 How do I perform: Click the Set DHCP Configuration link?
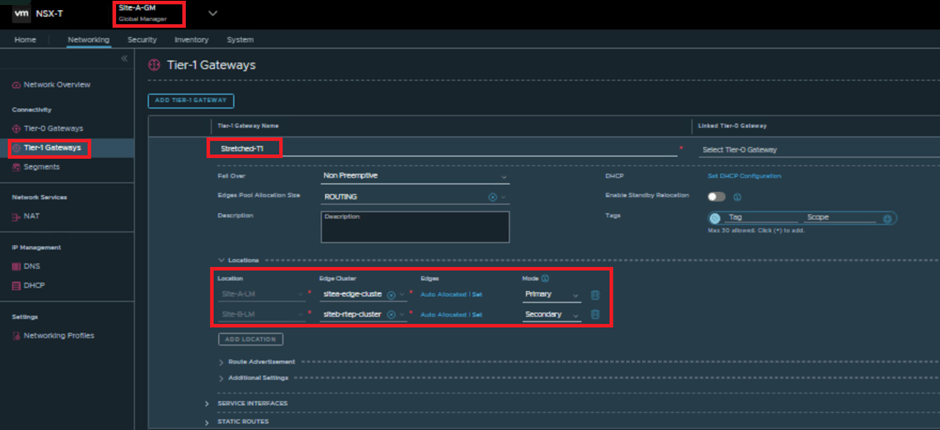pos(745,176)
